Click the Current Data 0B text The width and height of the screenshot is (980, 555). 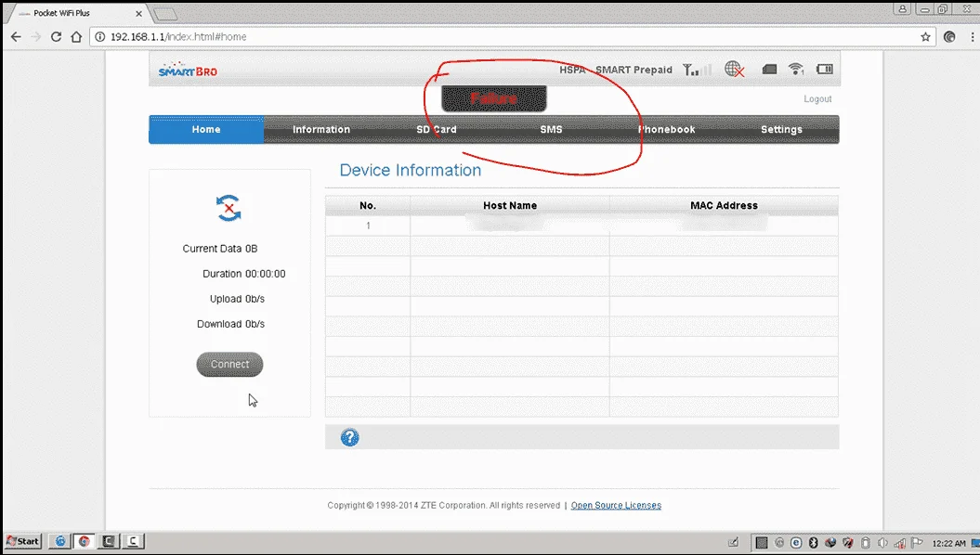click(220, 249)
